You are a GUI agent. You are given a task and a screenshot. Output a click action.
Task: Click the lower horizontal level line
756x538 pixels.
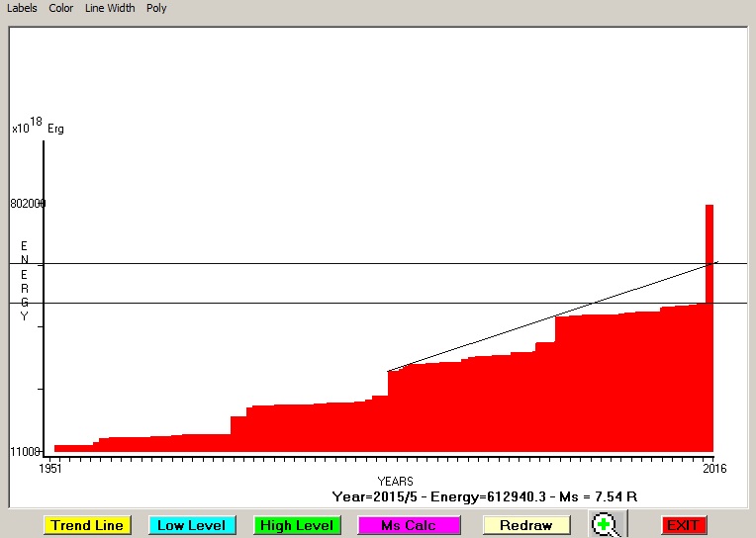click(x=297, y=303)
